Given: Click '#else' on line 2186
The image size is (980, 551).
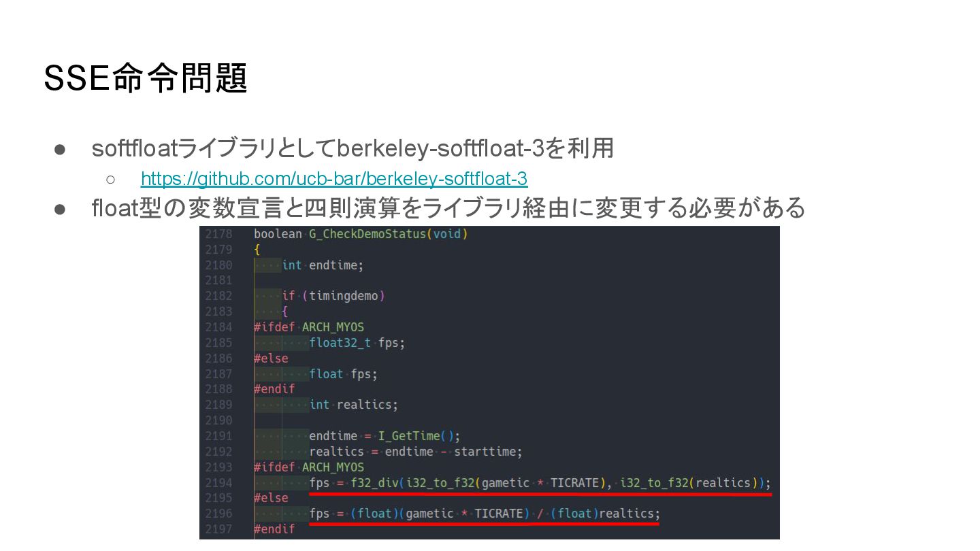Looking at the screenshot, I should tap(271, 358).
